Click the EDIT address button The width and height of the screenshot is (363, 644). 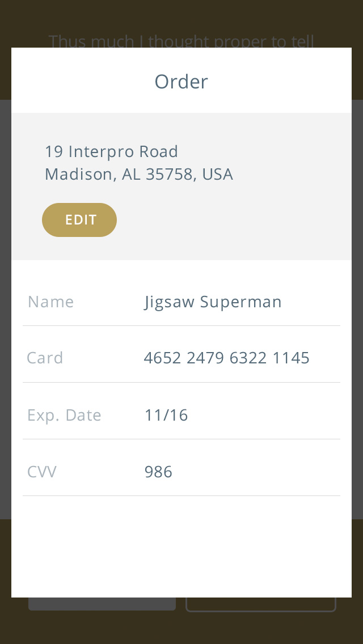(x=79, y=220)
